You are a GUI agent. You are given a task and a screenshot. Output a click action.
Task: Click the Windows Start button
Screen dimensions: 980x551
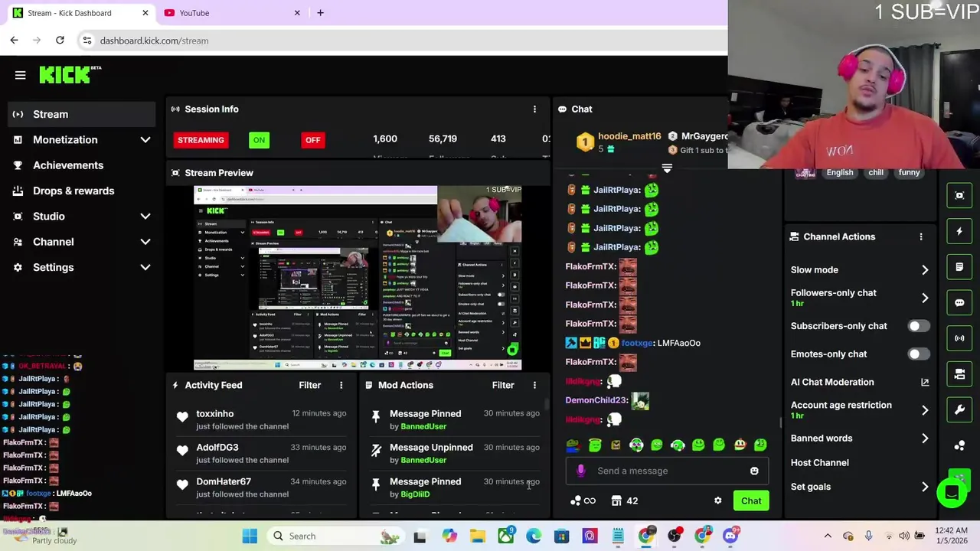click(x=250, y=536)
